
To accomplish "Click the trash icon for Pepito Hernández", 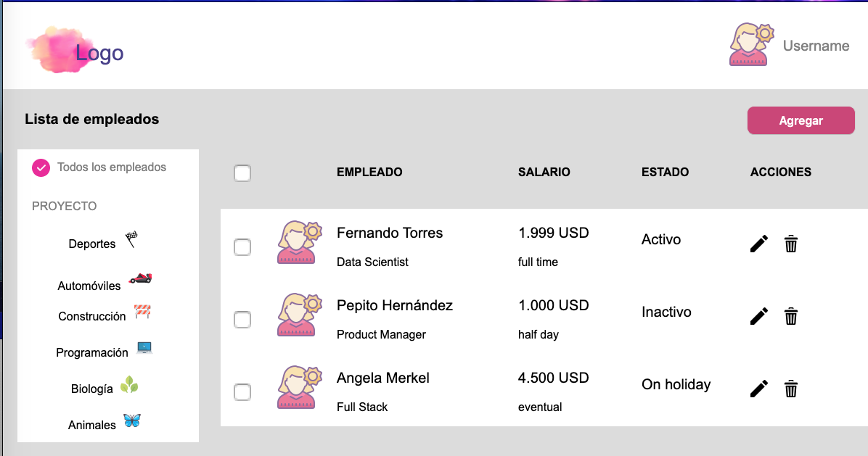I will point(791,316).
